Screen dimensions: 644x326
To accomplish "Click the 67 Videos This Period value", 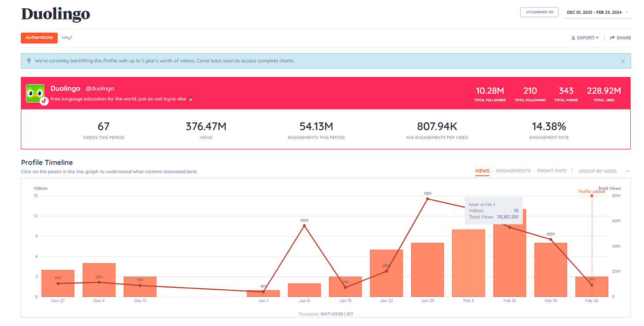I will 103,127.
